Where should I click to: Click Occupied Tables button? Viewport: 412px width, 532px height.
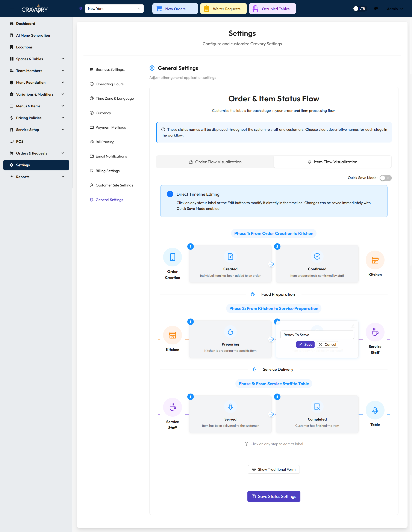point(272,9)
